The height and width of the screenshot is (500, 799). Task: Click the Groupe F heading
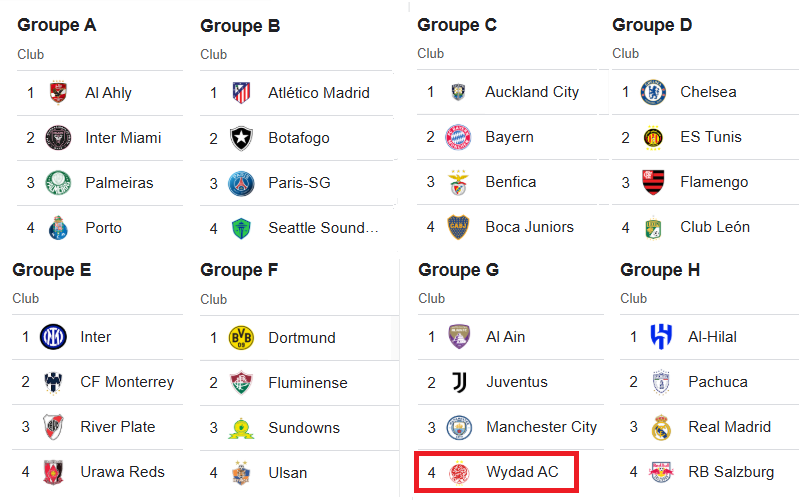pyautogui.click(x=239, y=270)
